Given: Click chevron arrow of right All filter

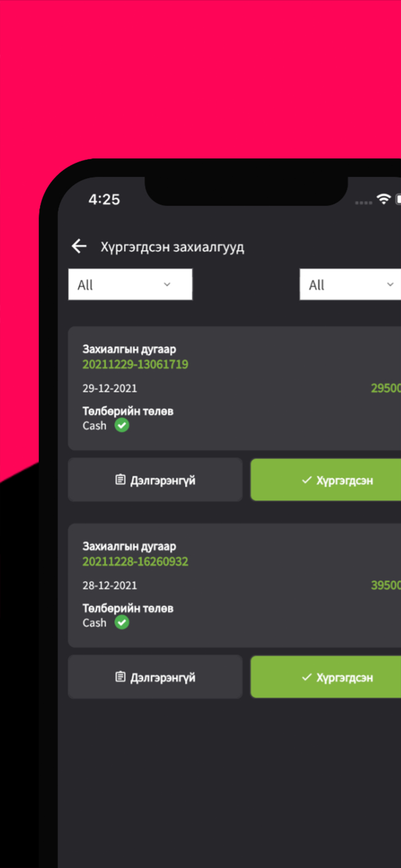Looking at the screenshot, I should click(x=390, y=284).
